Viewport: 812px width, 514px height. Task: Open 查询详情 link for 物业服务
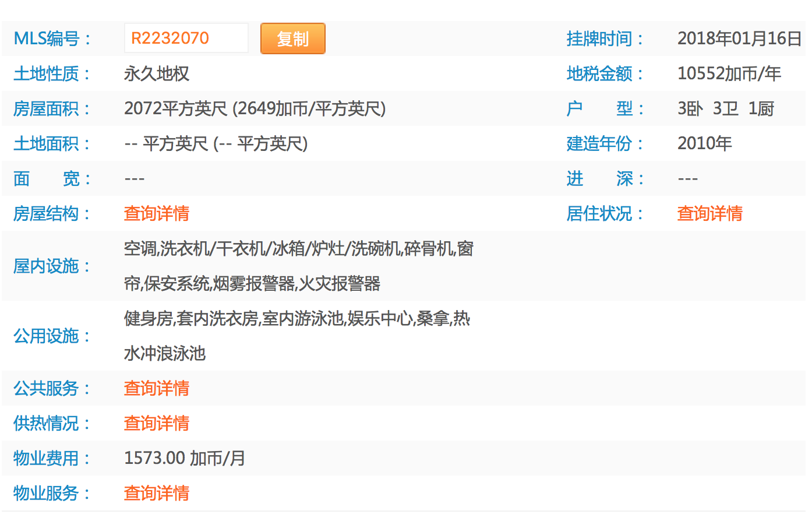[156, 493]
